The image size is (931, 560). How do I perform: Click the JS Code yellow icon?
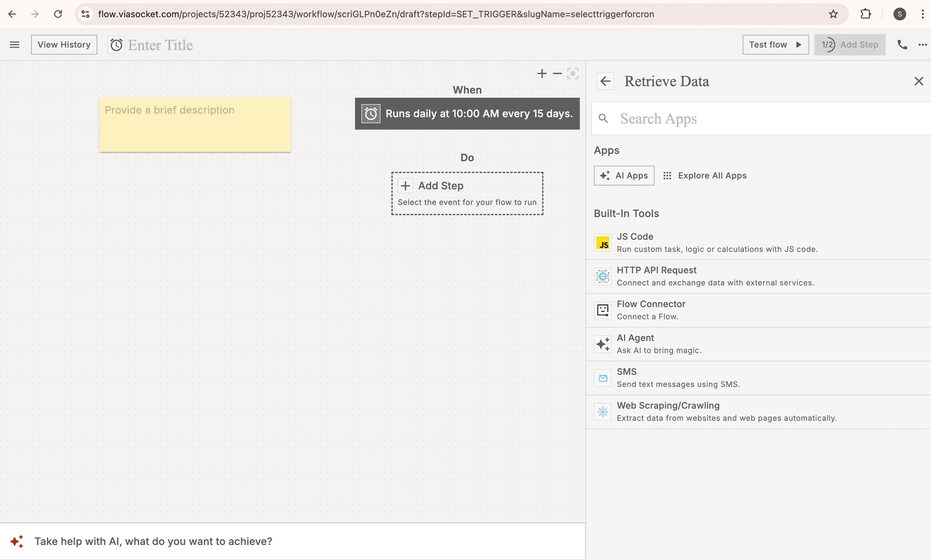point(603,243)
